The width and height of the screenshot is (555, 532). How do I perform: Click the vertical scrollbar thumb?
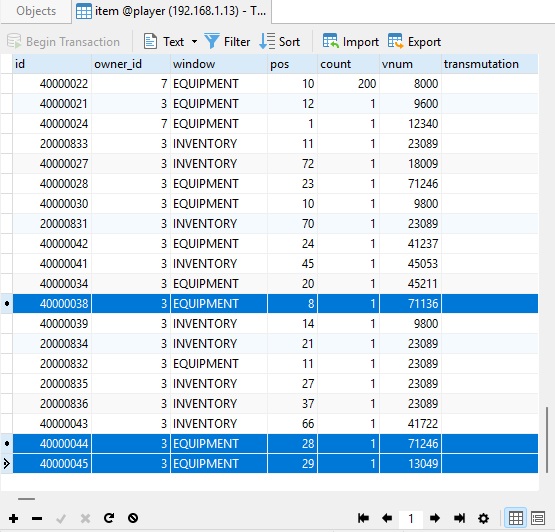(x=547, y=440)
